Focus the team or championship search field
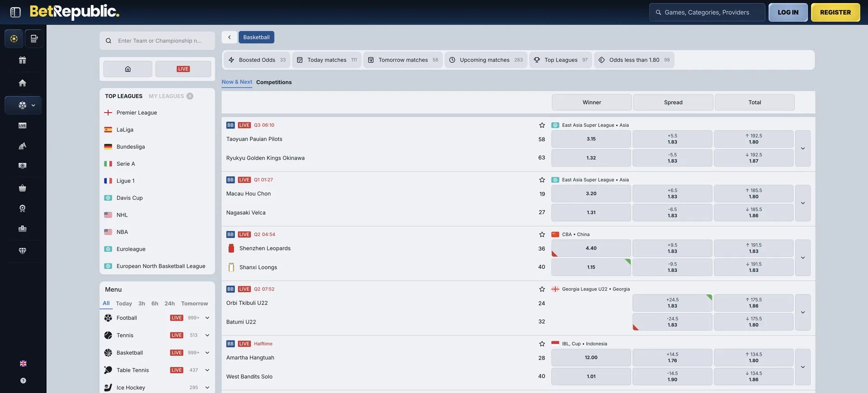The height and width of the screenshot is (393, 868). [x=157, y=41]
